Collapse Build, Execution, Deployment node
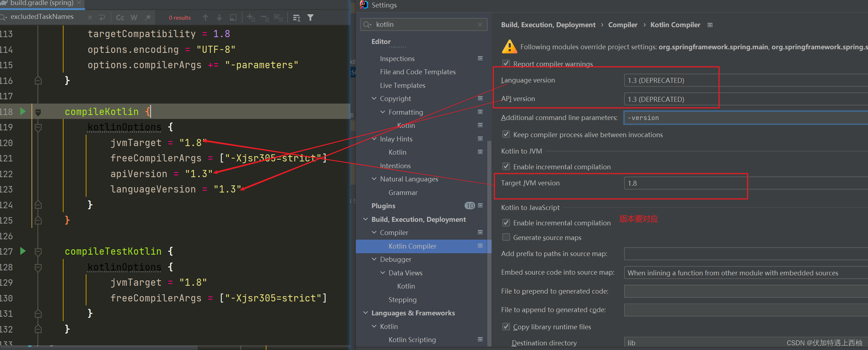Viewport: 868px width, 350px height. coord(365,219)
